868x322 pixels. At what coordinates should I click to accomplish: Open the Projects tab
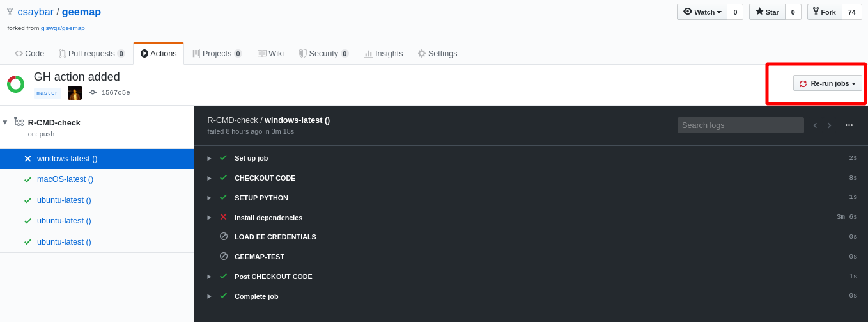pos(217,54)
